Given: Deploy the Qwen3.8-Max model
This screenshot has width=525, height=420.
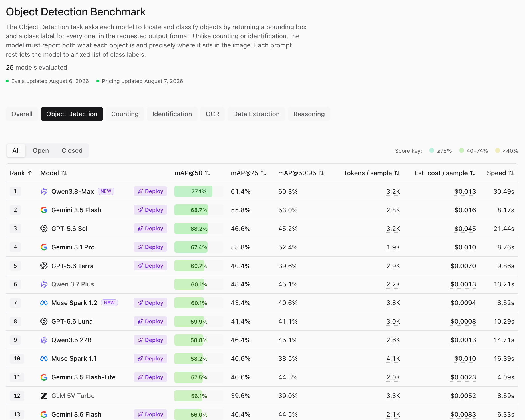Looking at the screenshot, I should coord(150,191).
